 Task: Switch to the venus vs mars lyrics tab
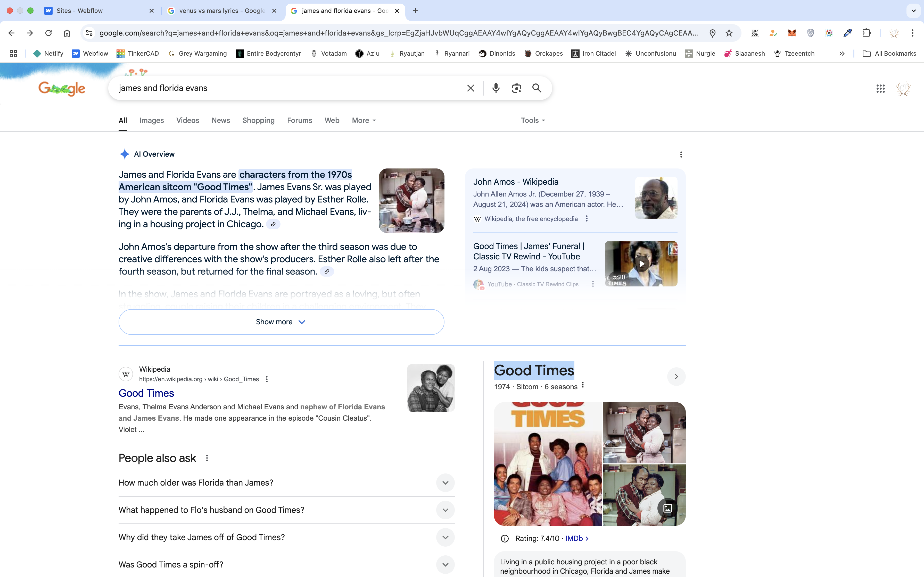[222, 11]
